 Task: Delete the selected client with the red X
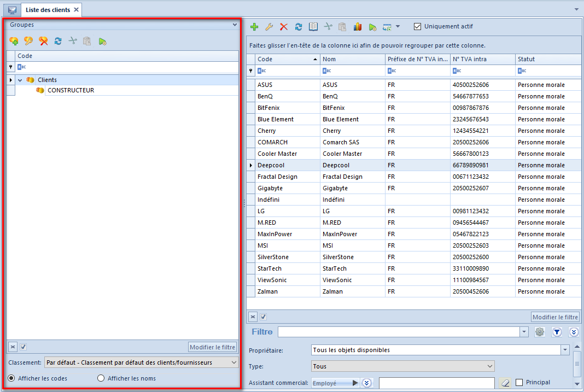284,26
